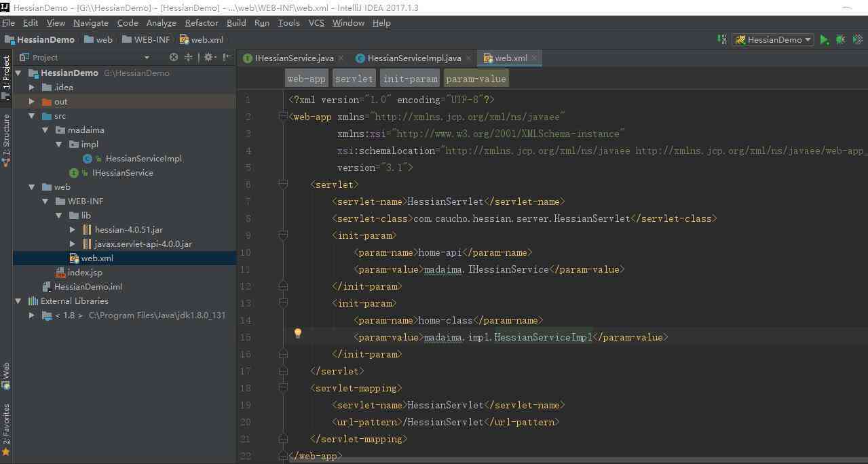This screenshot has height=464, width=868.
Task: Open Project panel settings gear
Action: click(208, 58)
